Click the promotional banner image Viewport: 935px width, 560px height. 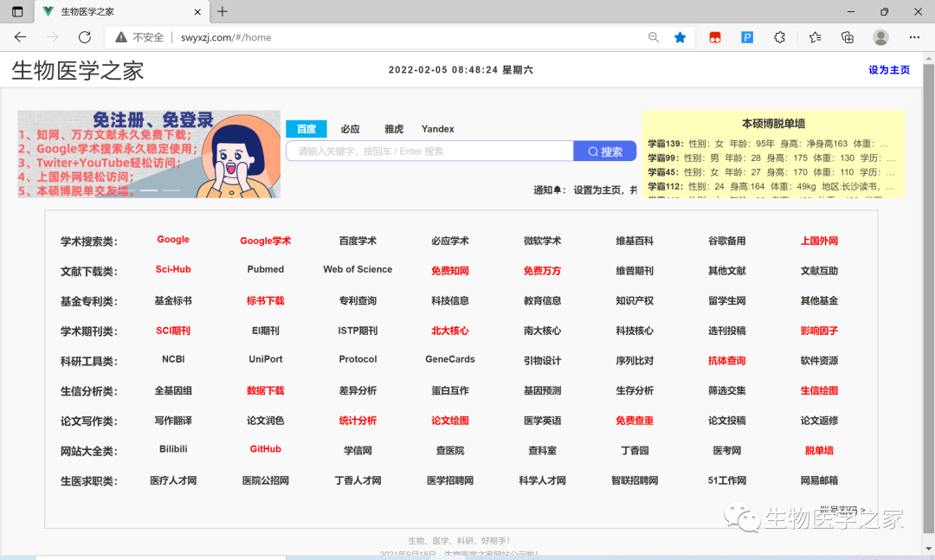(149, 154)
